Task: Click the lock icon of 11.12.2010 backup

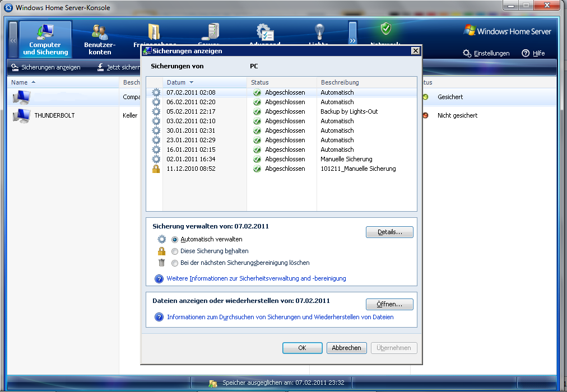Action: coord(156,169)
